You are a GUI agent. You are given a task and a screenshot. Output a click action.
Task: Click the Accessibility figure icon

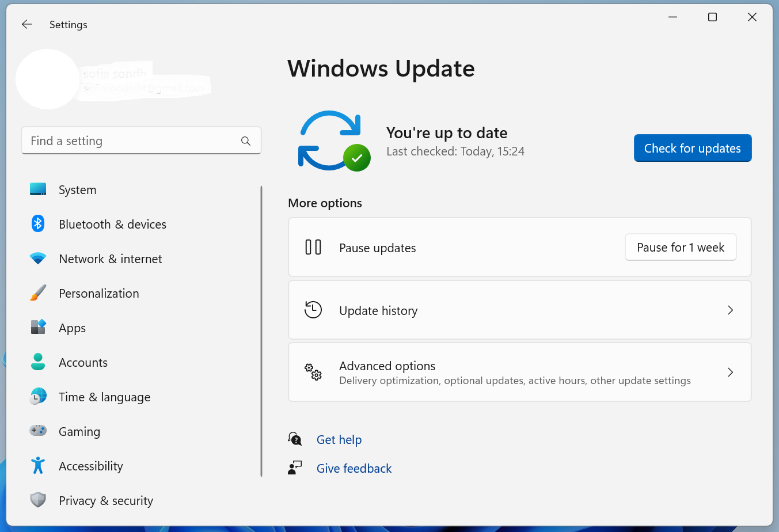(x=38, y=465)
